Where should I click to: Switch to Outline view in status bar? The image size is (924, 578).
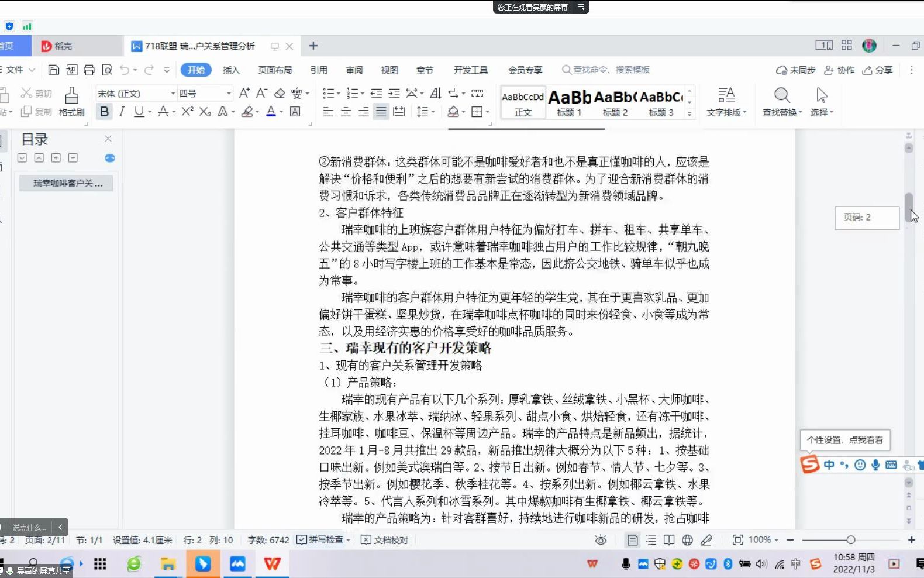651,540
